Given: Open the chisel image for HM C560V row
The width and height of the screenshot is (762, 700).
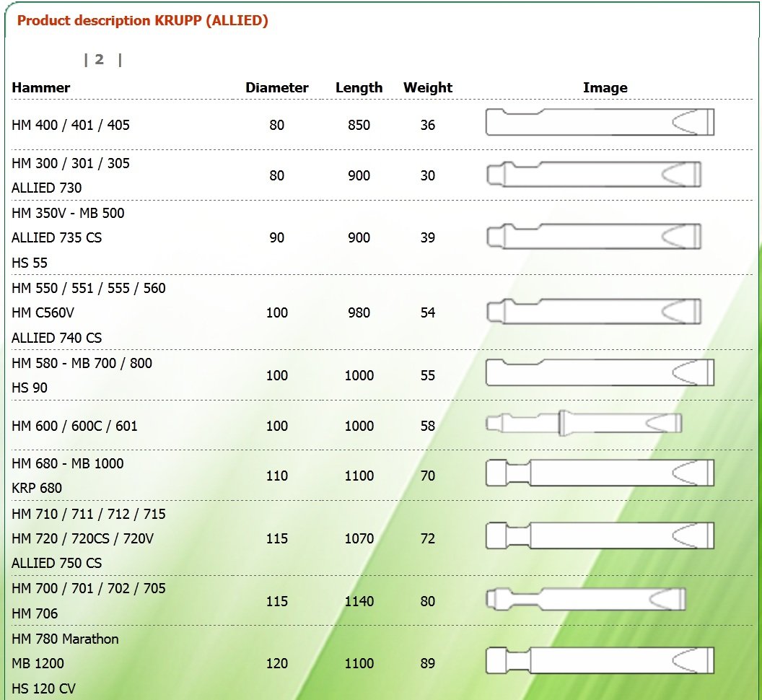Looking at the screenshot, I should coord(594,311).
